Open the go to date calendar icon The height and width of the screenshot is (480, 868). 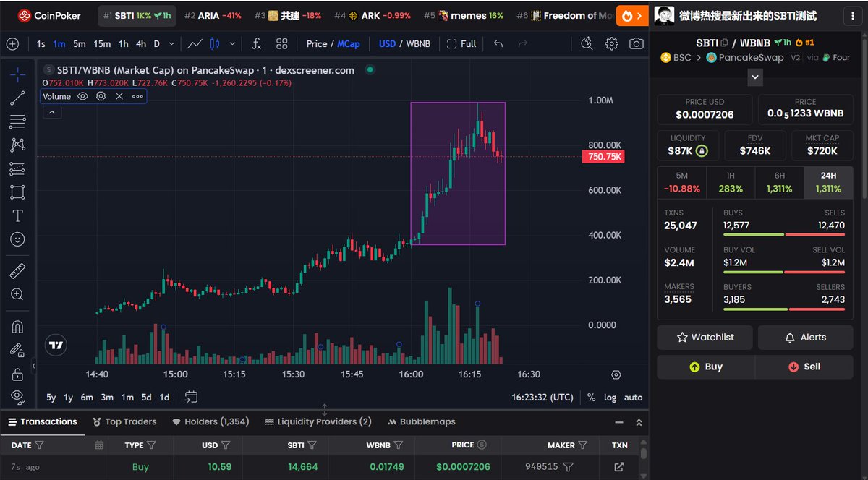pos(191,397)
